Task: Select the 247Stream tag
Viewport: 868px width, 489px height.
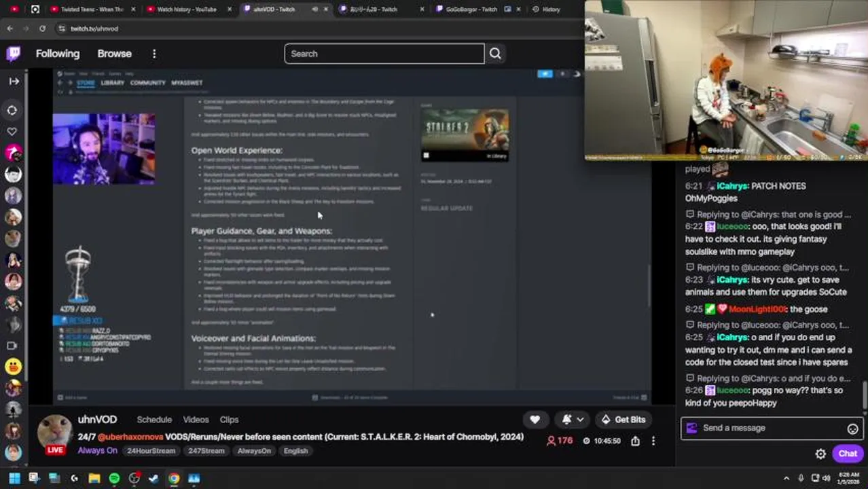Action: pos(206,451)
